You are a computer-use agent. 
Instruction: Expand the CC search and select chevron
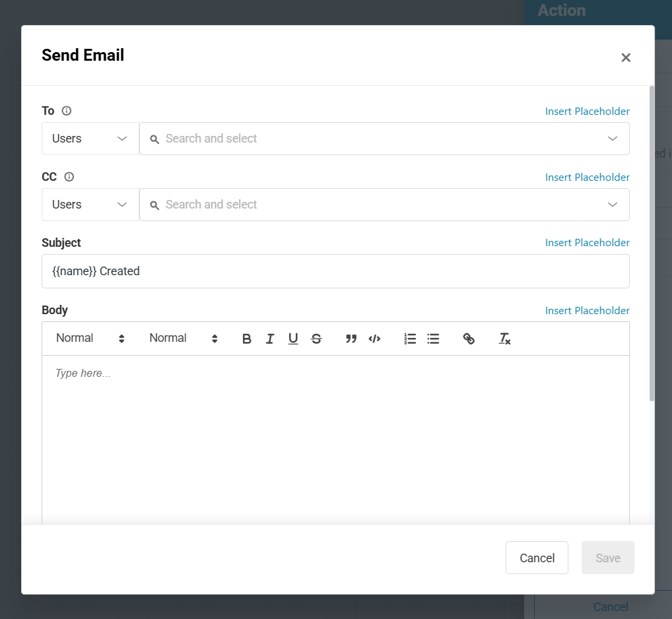[613, 205]
